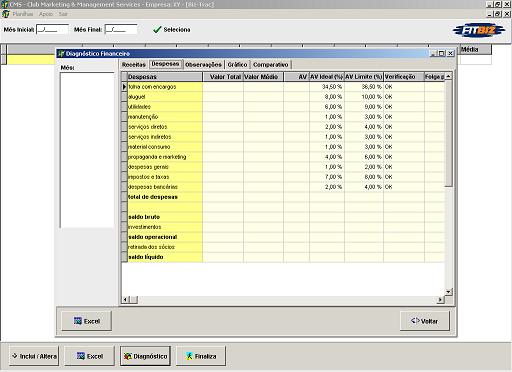Click the FitBiz logo
The image size is (512, 372).
[479, 31]
